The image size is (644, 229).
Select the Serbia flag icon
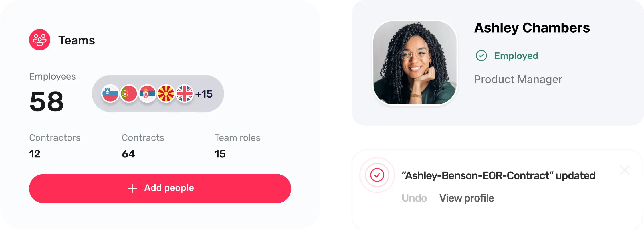[147, 94]
